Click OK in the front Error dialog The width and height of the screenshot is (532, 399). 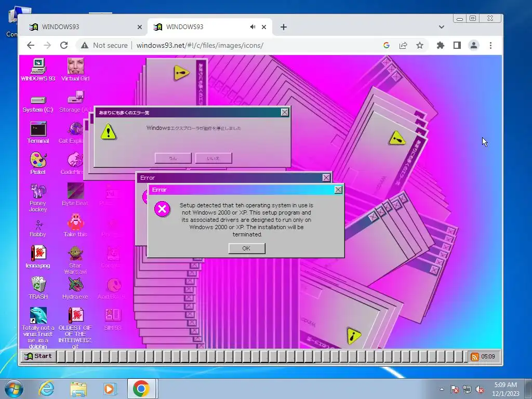247,248
